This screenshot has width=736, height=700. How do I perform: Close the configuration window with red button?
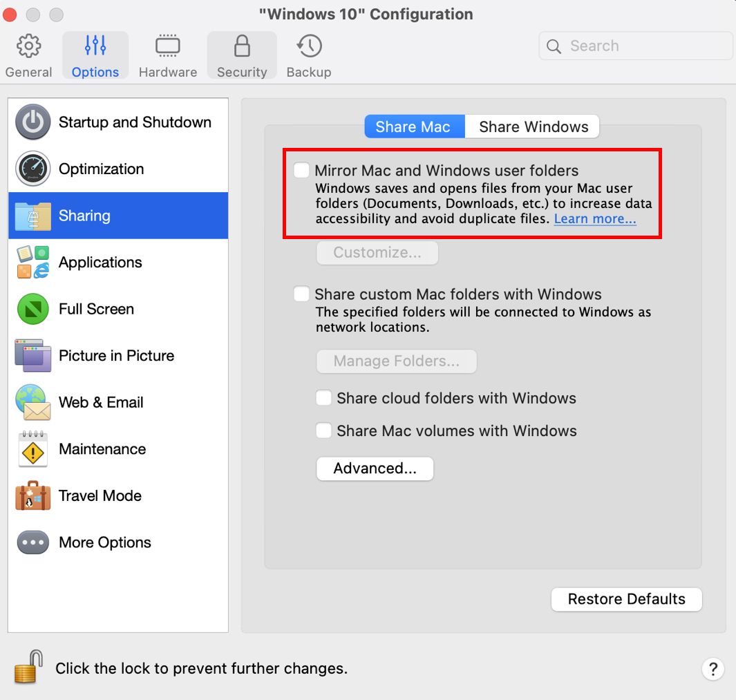coord(10,15)
